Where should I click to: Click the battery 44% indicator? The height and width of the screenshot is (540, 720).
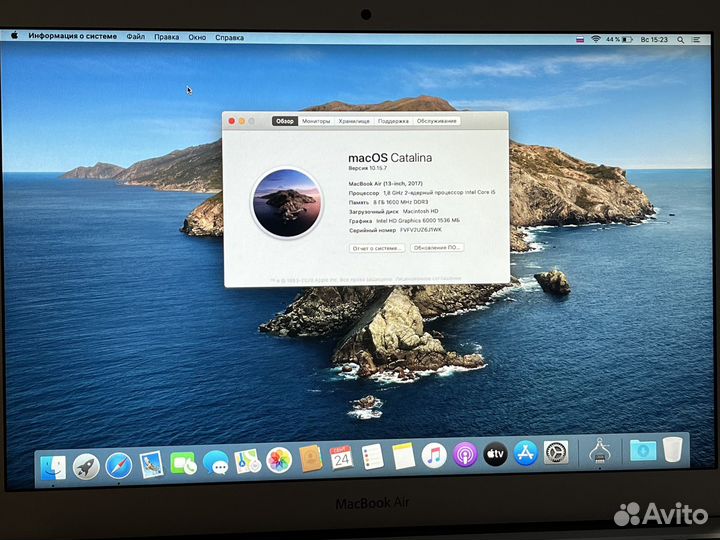click(x=619, y=39)
